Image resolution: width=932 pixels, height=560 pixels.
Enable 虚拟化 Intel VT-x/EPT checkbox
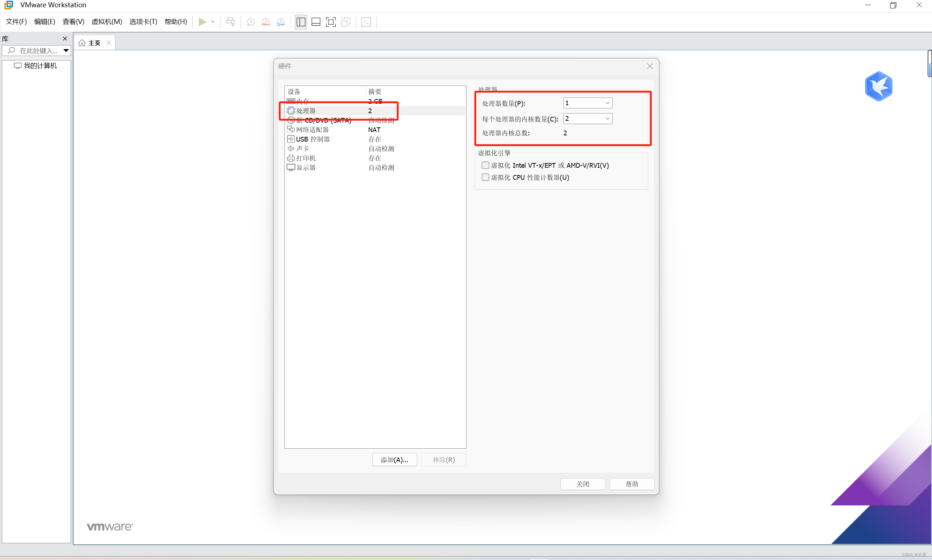coord(485,165)
